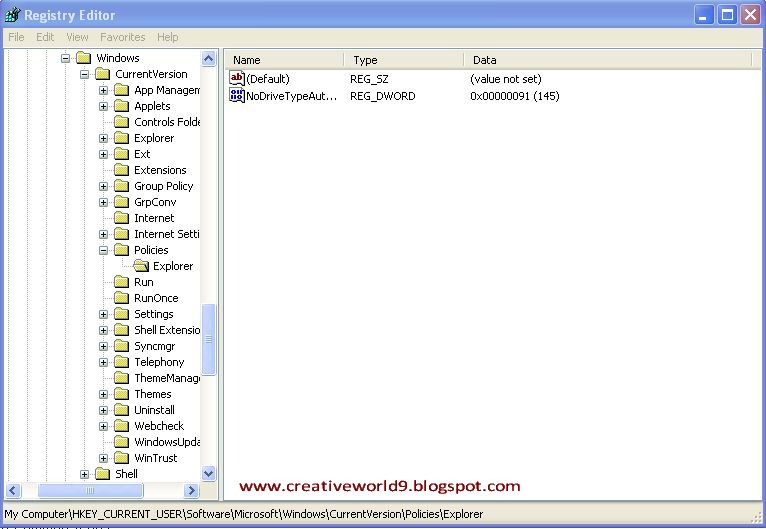Click the Internet folder icon
The width and height of the screenshot is (766, 529).
(122, 218)
